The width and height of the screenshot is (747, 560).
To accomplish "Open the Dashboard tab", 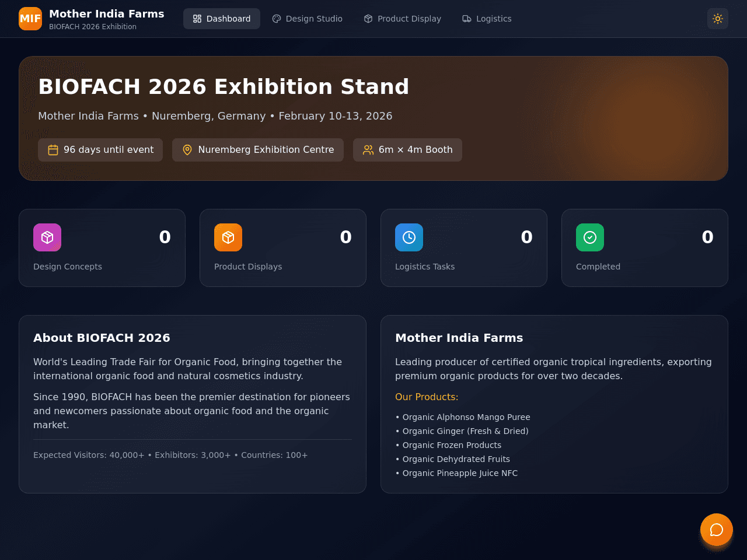I will (222, 19).
